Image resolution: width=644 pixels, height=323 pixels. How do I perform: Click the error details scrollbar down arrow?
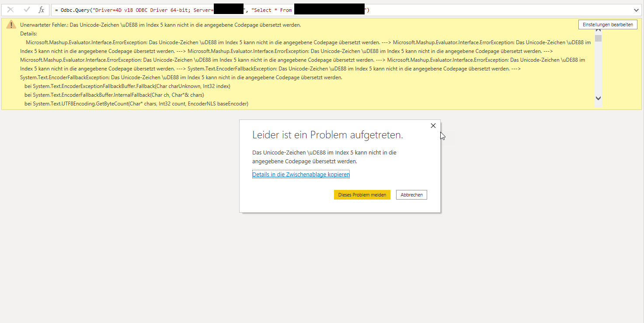tap(599, 98)
